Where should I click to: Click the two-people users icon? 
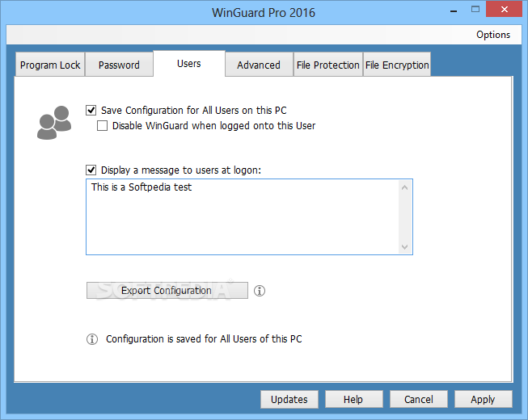[54, 123]
